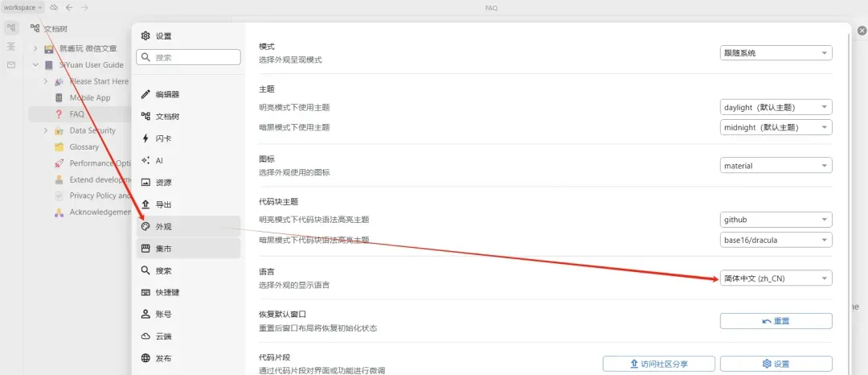Open the 文档树 settings tab
Screen dimensions: 868x375
[x=188, y=117]
